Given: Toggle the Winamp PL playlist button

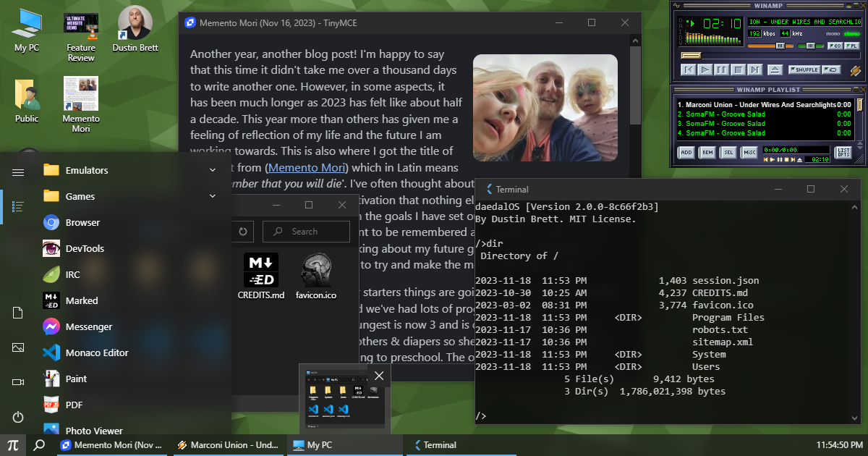Looking at the screenshot, I should pyautogui.click(x=852, y=46).
